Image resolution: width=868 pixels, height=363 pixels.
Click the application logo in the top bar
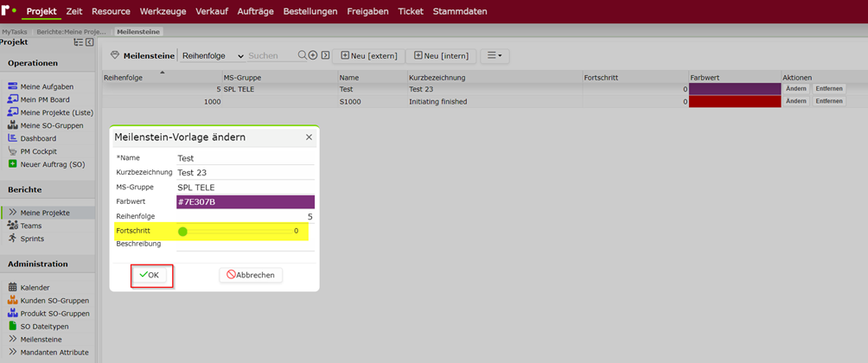click(9, 10)
